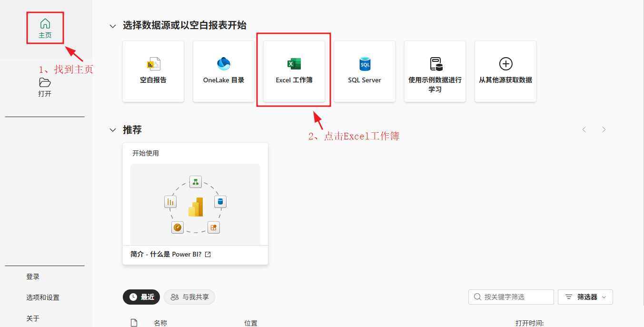
Task: Click the file type icon column header
Action: click(134, 323)
